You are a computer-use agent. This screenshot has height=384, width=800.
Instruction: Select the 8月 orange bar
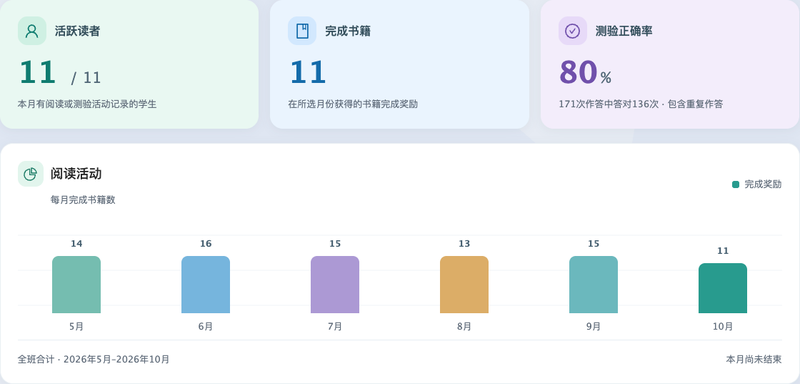[464, 285]
